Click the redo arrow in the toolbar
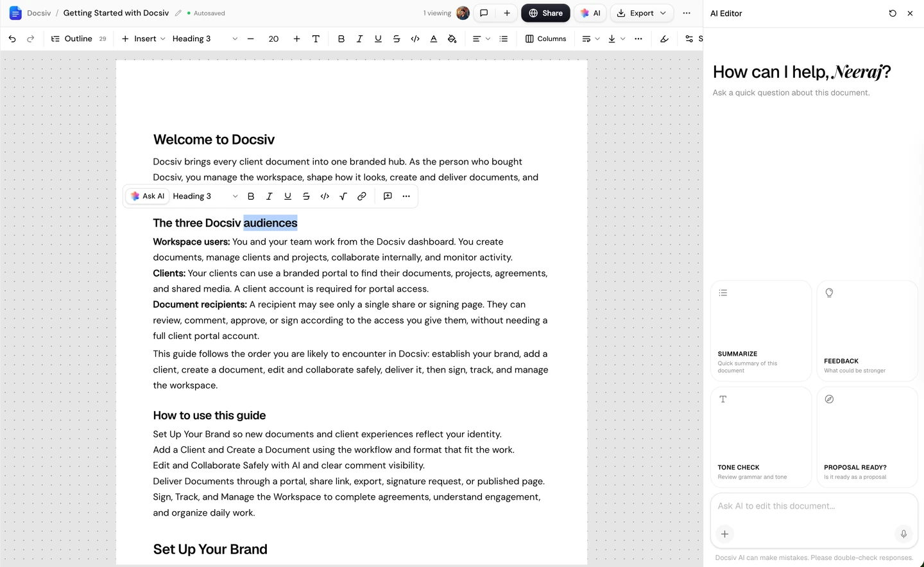 click(30, 39)
